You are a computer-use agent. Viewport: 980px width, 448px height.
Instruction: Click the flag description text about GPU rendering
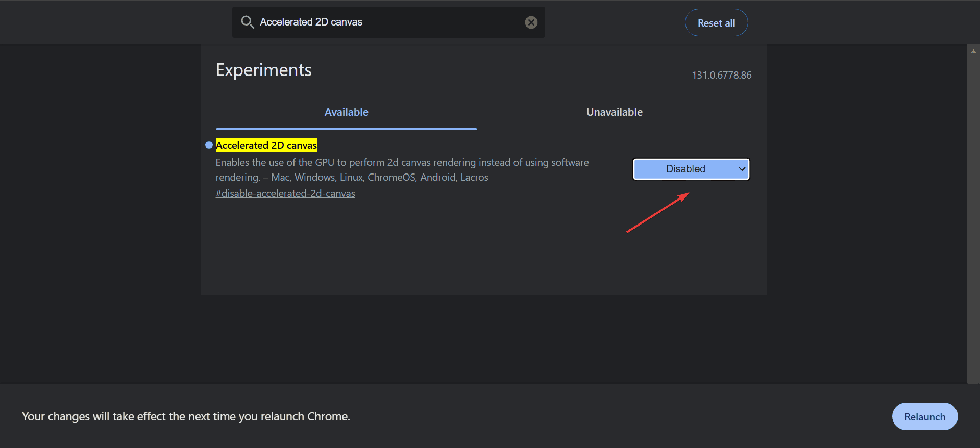pos(402,170)
